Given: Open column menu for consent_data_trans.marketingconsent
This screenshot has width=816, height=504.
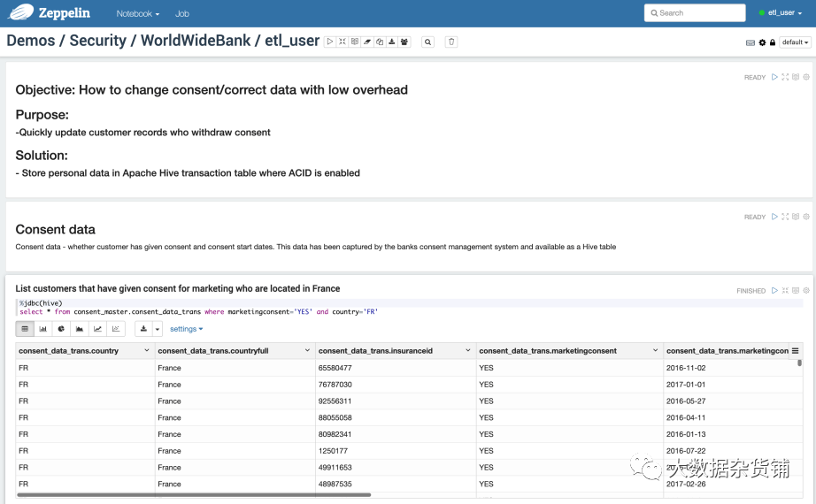Looking at the screenshot, I should [x=655, y=350].
